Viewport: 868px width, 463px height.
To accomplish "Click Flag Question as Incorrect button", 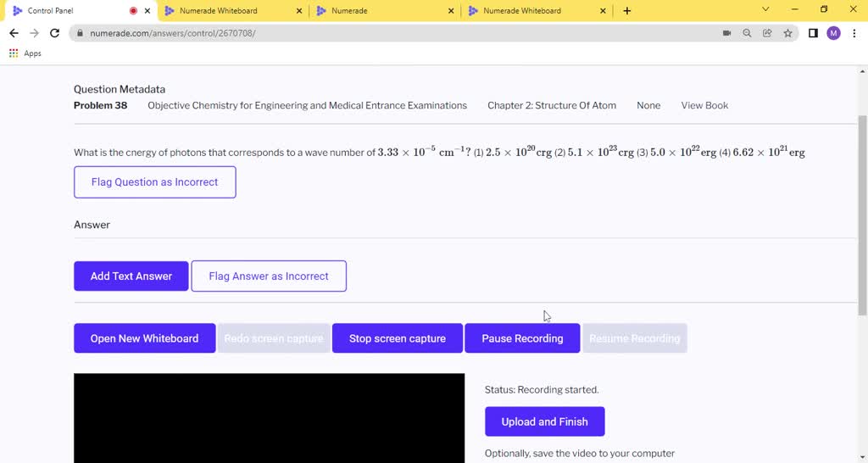I will point(154,182).
